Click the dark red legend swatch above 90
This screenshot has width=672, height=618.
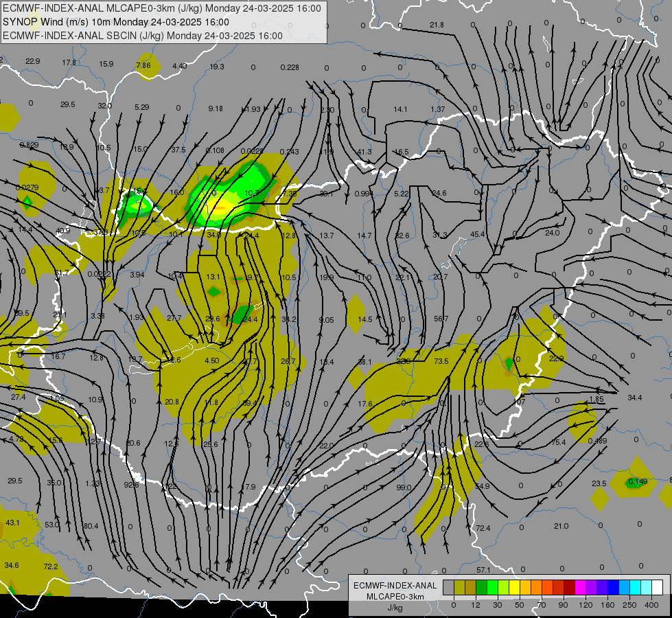tap(569, 587)
